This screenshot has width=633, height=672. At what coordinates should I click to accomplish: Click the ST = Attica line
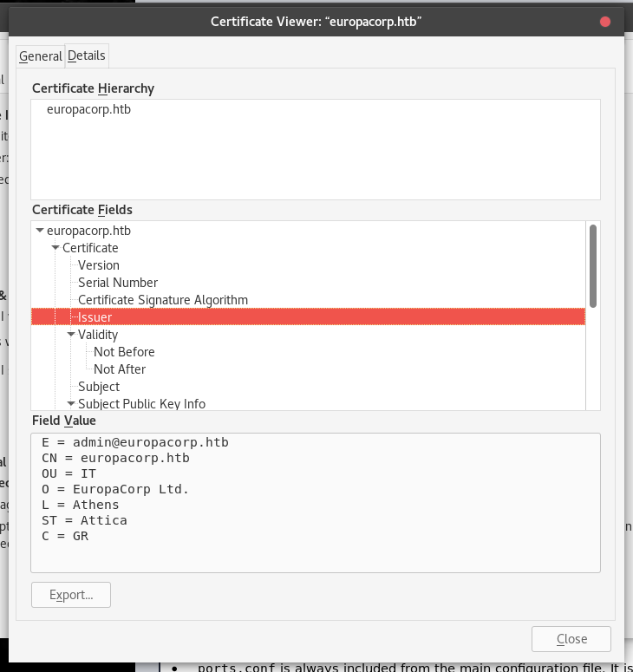coord(84,520)
